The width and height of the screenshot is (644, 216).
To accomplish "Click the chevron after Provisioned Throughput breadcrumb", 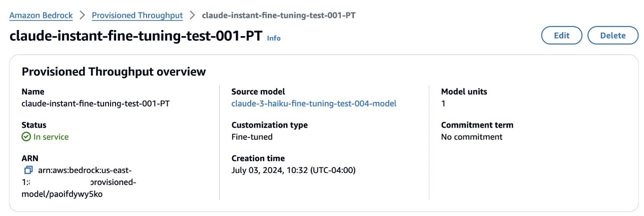I will click(x=192, y=15).
